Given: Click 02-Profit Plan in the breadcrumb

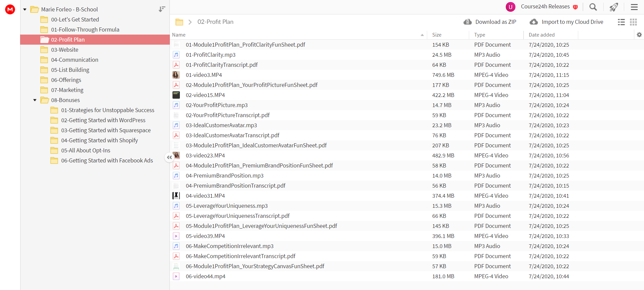Looking at the screenshot, I should [215, 22].
